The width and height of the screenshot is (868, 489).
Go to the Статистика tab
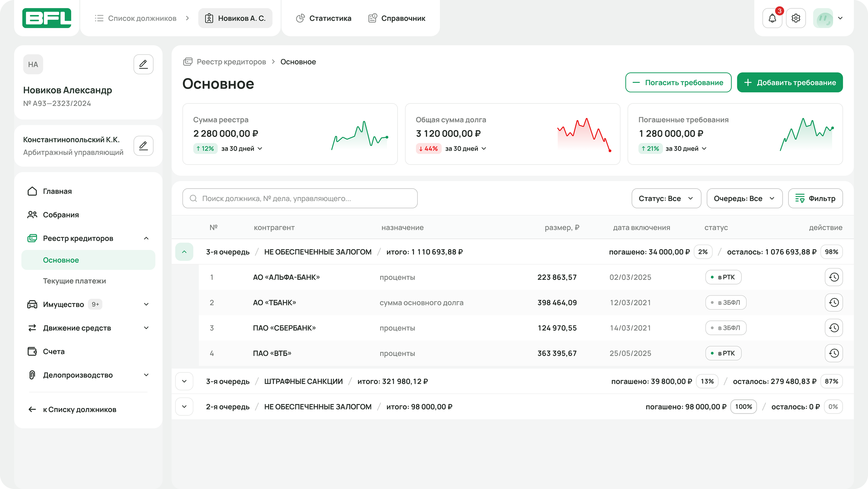[324, 18]
